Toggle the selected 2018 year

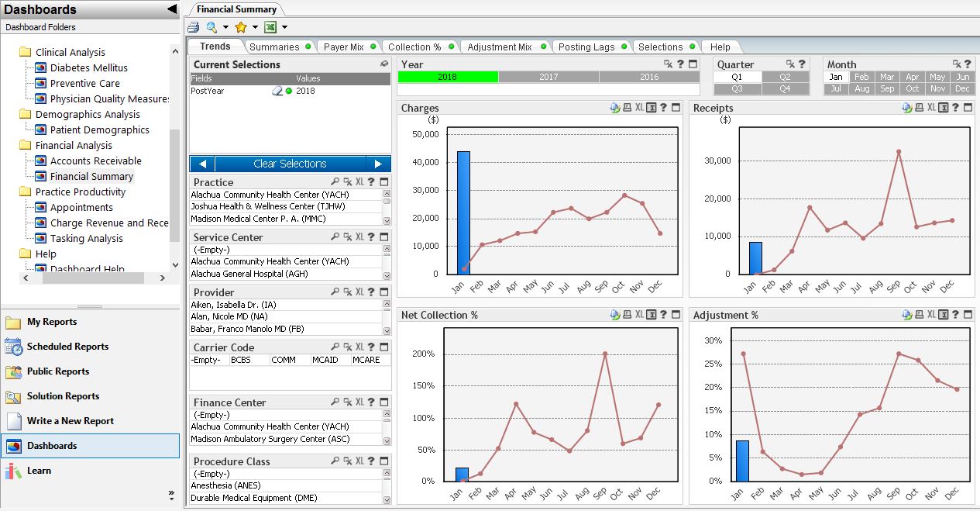click(x=448, y=77)
